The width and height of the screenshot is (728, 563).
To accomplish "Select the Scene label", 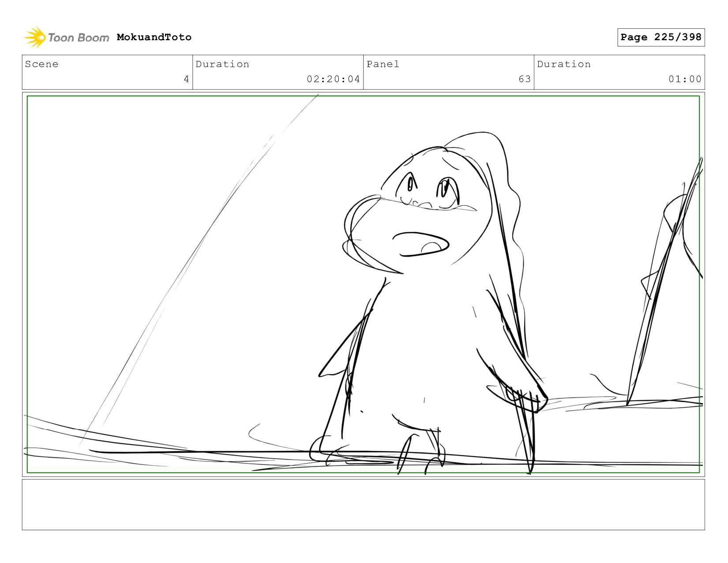I will tap(41, 64).
